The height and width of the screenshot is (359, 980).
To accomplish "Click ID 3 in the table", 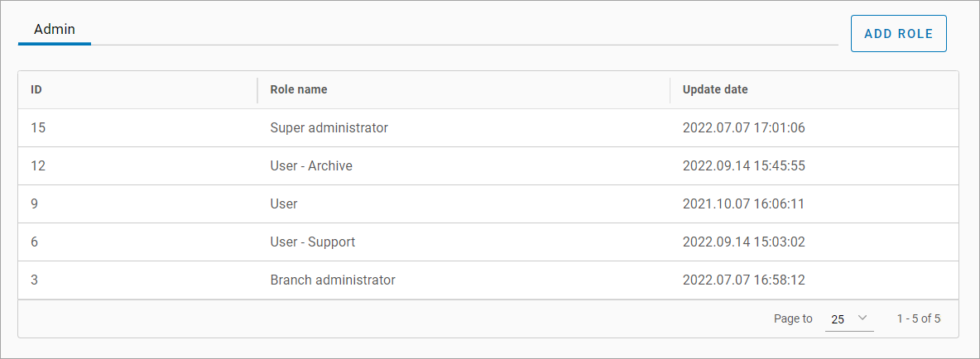I will (35, 280).
